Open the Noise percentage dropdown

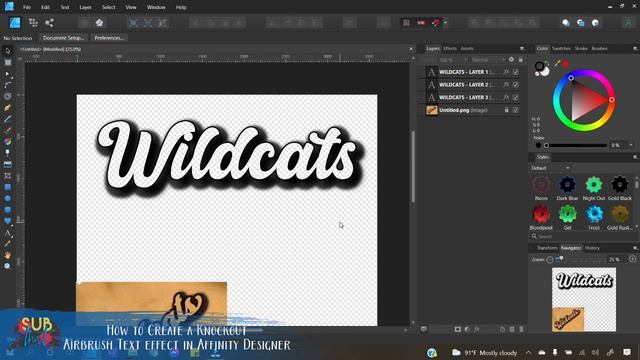pyautogui.click(x=631, y=145)
